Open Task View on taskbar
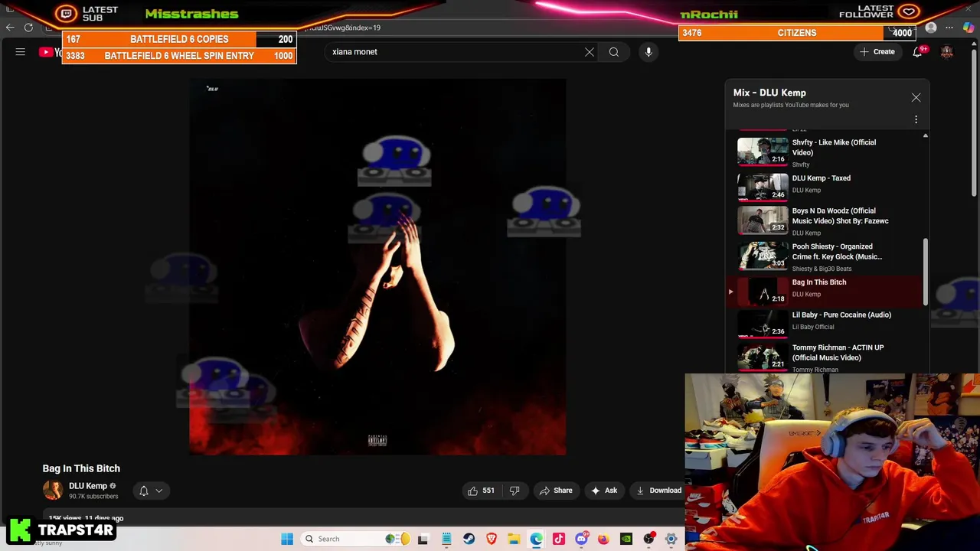Viewport: 980px width, 551px height. click(x=423, y=539)
